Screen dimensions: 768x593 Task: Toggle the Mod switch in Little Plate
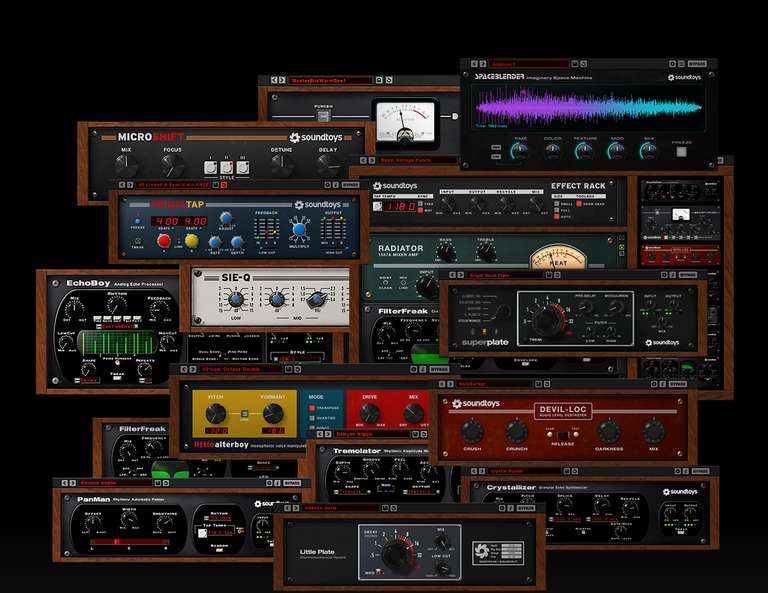[x=379, y=572]
